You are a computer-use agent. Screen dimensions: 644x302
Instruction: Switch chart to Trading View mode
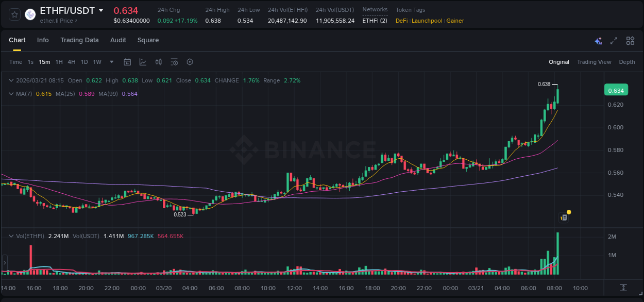coord(594,62)
